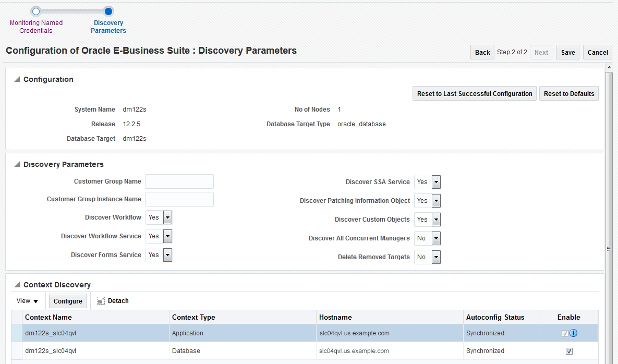Click hostname cell in the Application row
This screenshot has height=364, width=618.
390,333
